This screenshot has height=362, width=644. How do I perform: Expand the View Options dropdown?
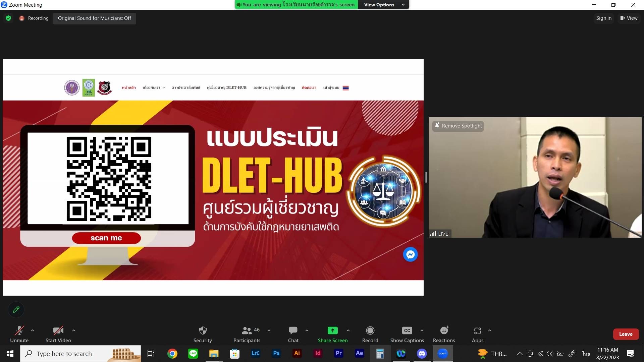tap(383, 5)
